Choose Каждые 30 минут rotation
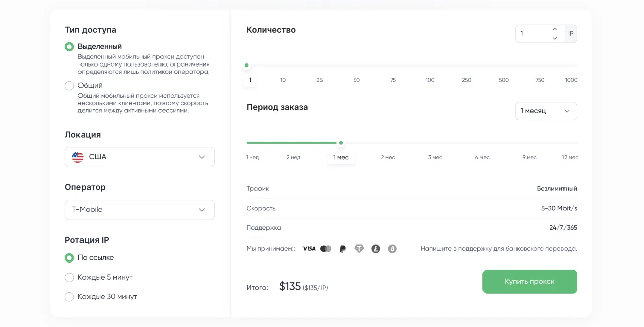This screenshot has width=644, height=327. [x=69, y=297]
